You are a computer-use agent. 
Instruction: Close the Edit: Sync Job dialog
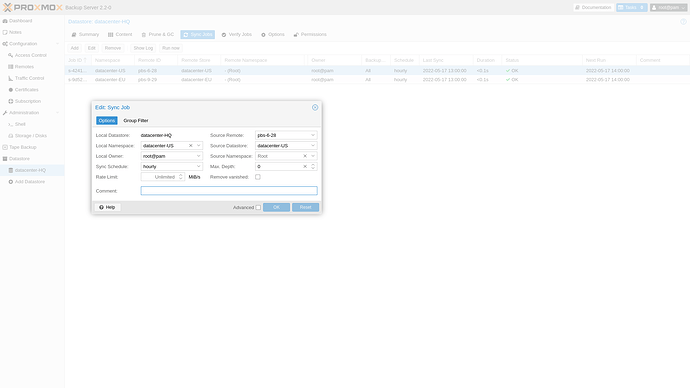(315, 107)
